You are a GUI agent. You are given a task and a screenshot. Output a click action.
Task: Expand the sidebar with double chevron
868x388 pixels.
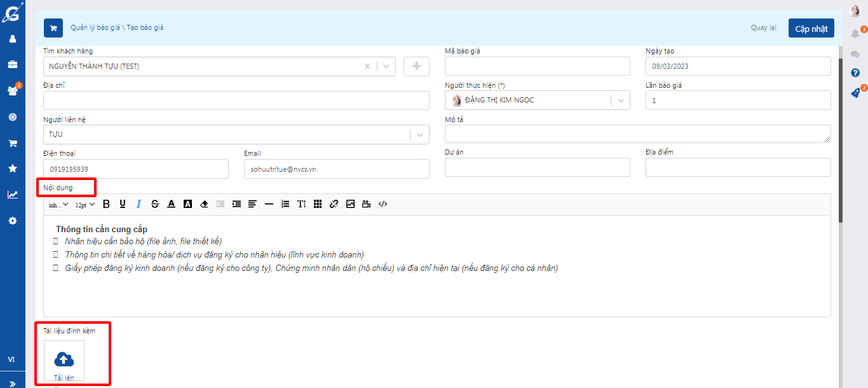12,384
